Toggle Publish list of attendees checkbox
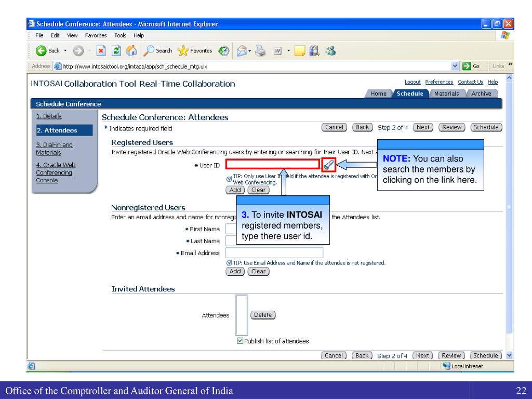 [240, 341]
